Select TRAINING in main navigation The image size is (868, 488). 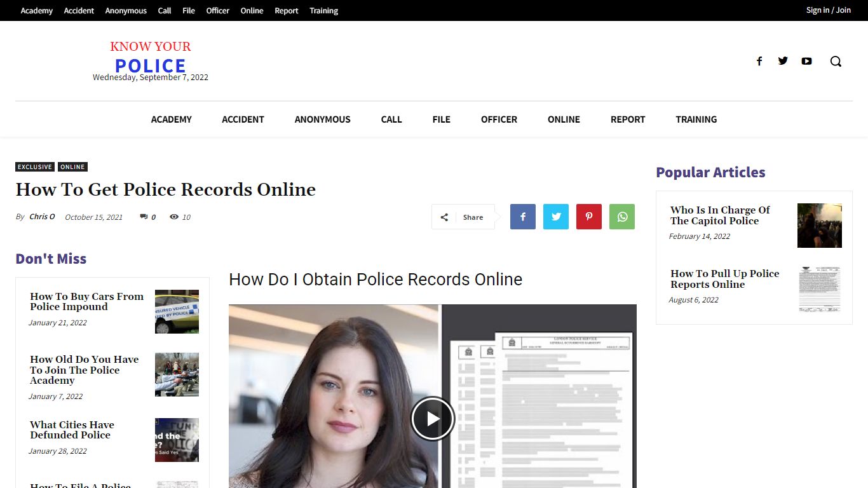pos(696,119)
